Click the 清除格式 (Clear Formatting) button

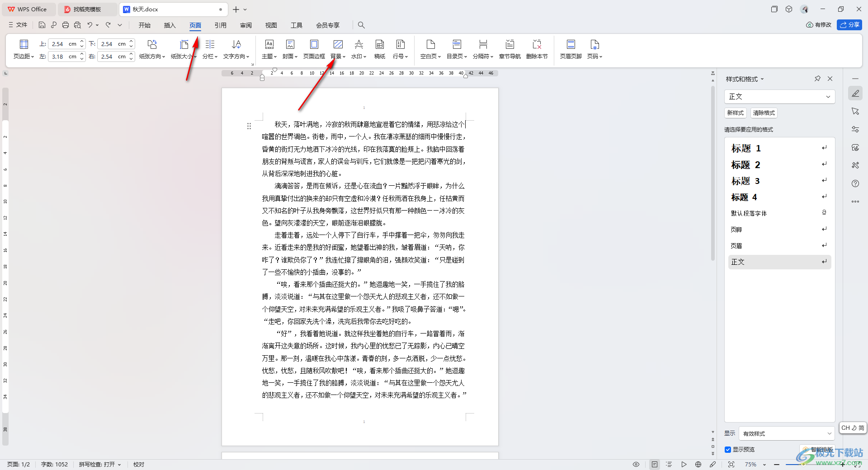coord(764,113)
